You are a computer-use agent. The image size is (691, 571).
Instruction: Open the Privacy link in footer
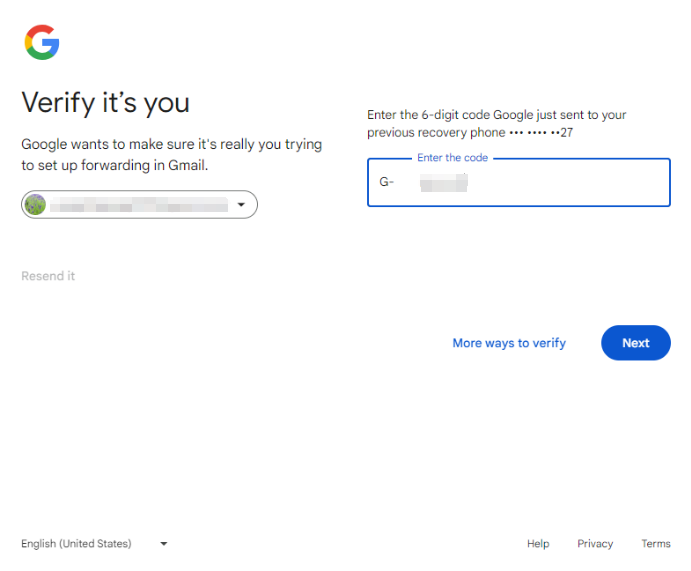[x=595, y=544]
